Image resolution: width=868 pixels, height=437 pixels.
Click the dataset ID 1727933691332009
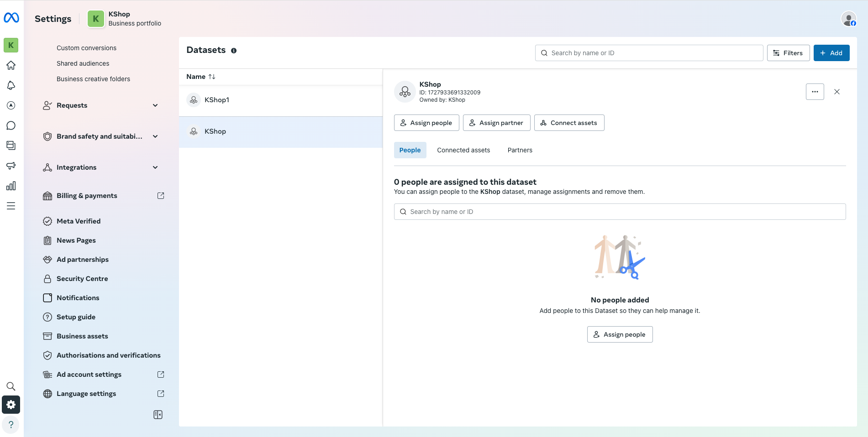click(454, 93)
